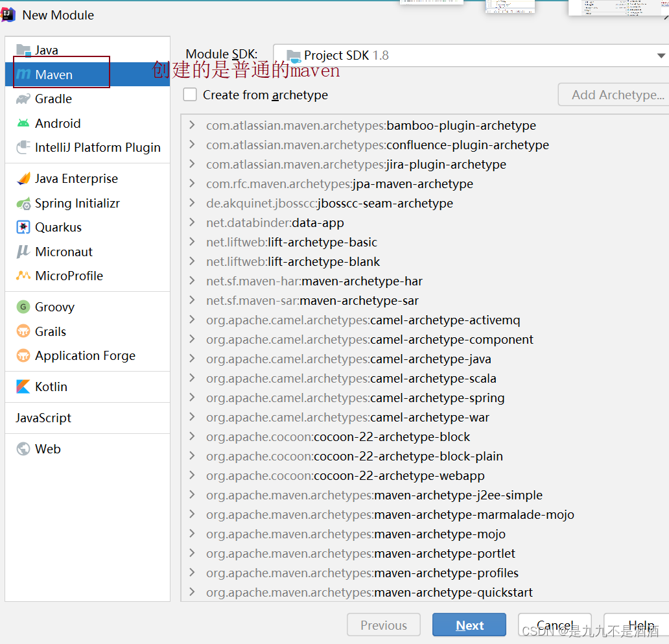This screenshot has width=669, height=644.
Task: Select camel-archetype-activemq row
Action: (x=425, y=320)
